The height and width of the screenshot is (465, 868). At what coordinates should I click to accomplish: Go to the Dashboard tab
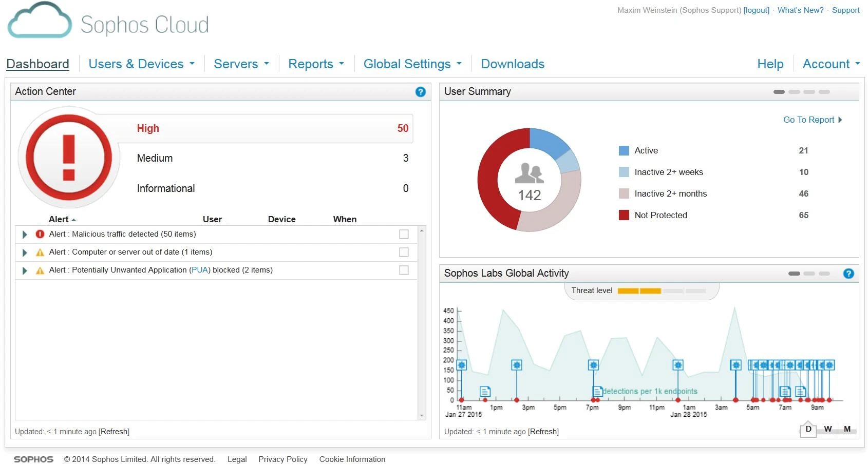(37, 64)
